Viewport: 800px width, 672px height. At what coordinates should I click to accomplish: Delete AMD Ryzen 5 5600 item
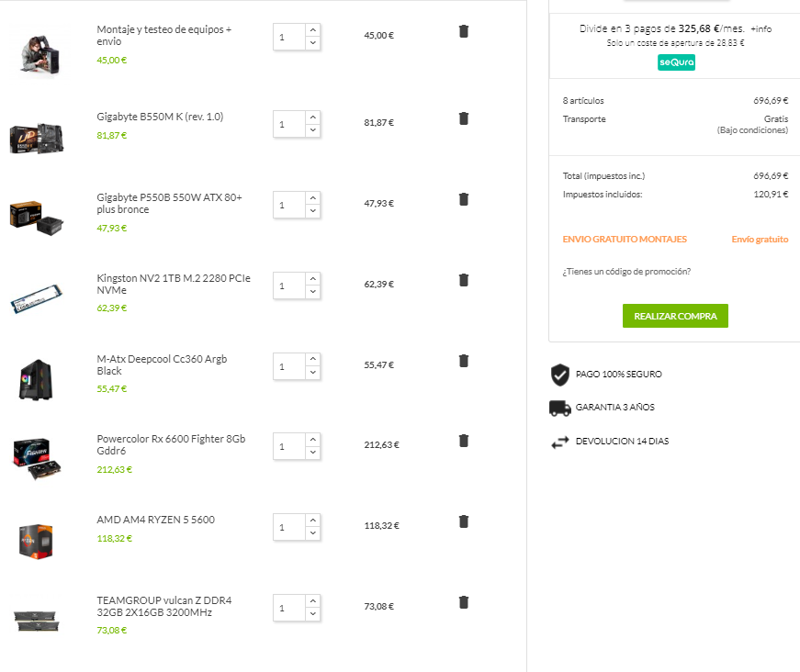[464, 521]
